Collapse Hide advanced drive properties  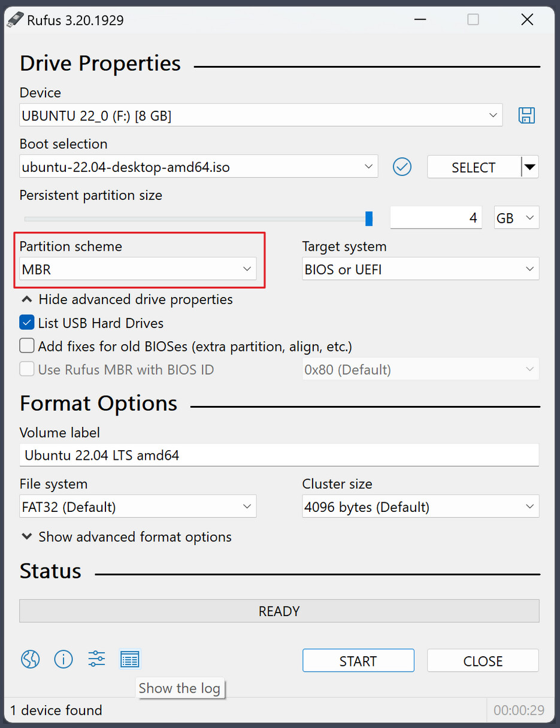coord(127,299)
